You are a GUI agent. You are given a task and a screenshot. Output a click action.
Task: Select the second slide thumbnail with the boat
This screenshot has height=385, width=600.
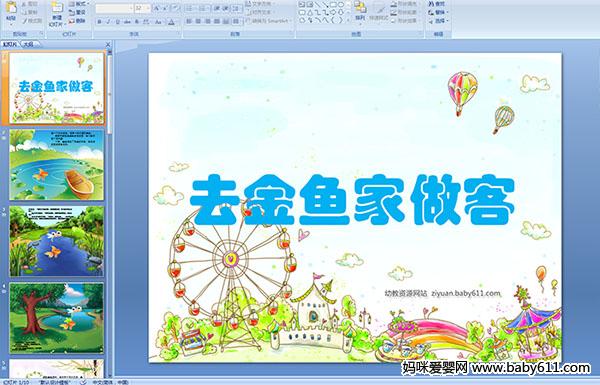tap(57, 165)
